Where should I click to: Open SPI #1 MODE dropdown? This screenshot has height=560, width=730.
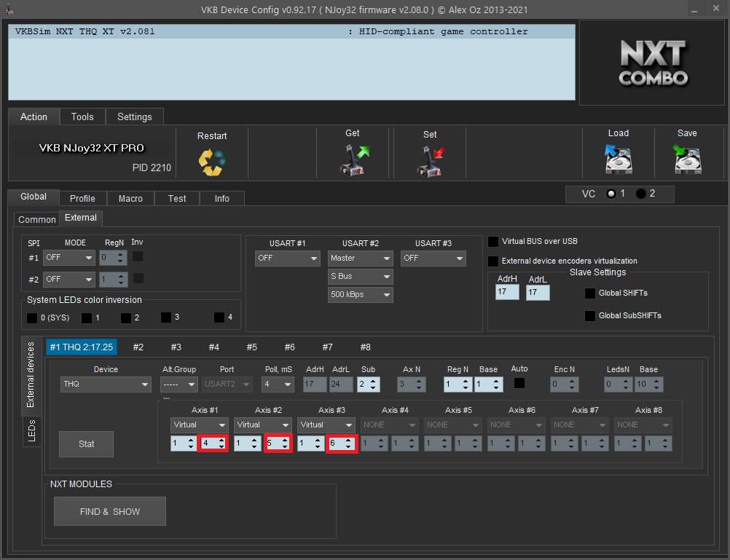pyautogui.click(x=69, y=257)
